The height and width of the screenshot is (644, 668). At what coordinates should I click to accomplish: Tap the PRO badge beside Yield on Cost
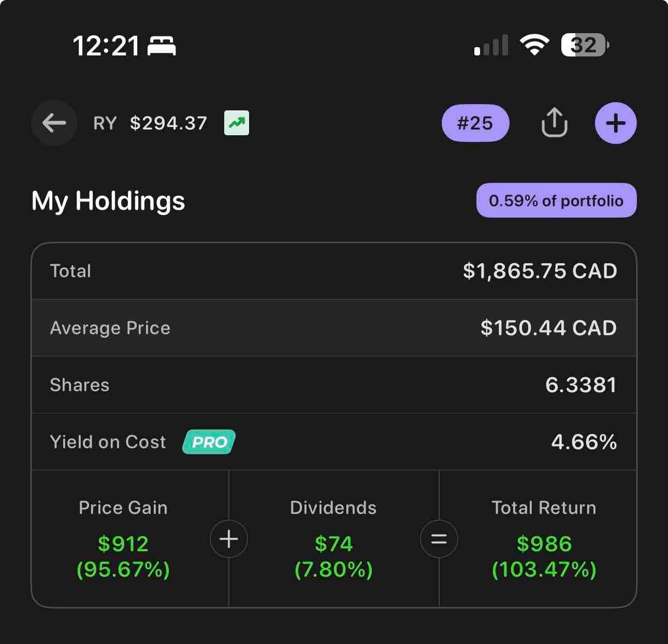coord(209,442)
